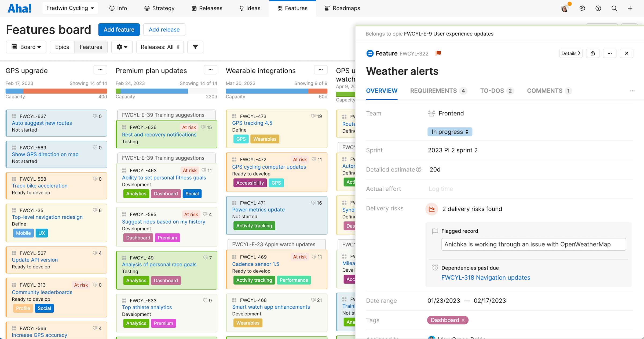Click the Dashboard tag color swatch

click(x=445, y=320)
